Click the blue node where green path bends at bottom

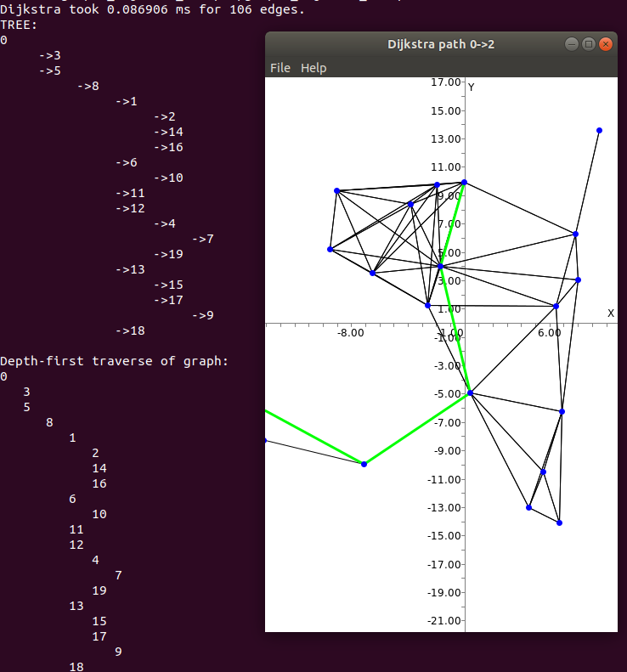click(x=364, y=464)
